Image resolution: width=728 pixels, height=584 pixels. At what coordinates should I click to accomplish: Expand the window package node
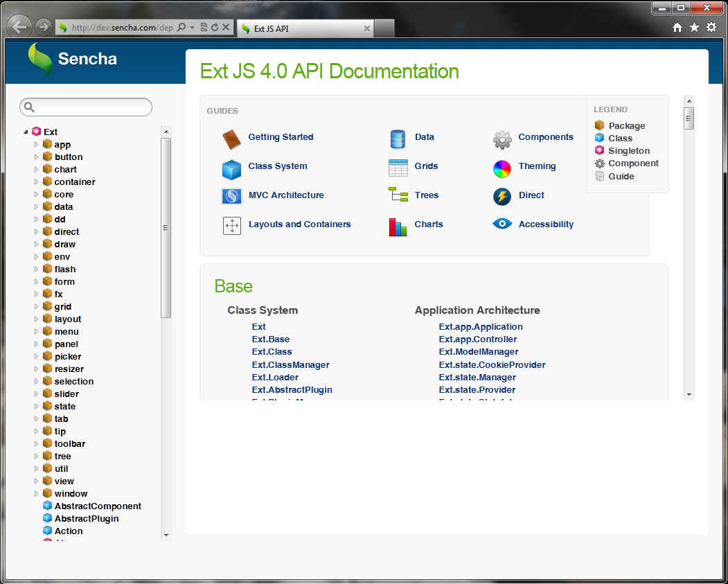tap(36, 493)
